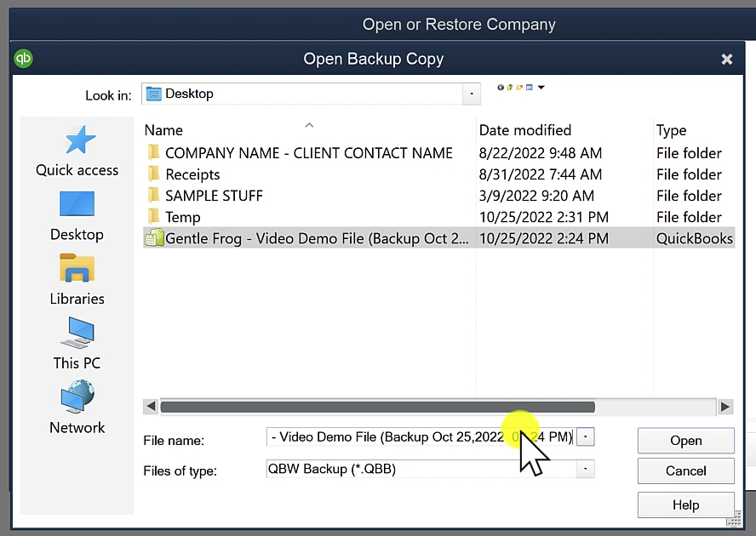Open Network from the sidebar
The height and width of the screenshot is (536, 756).
click(x=77, y=408)
